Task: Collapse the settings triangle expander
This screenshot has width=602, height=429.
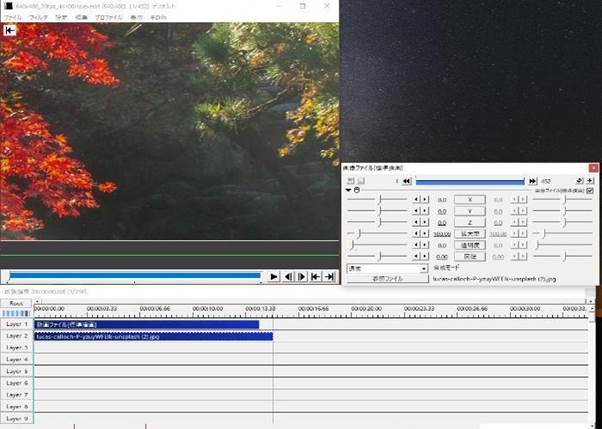Action: click(x=349, y=190)
